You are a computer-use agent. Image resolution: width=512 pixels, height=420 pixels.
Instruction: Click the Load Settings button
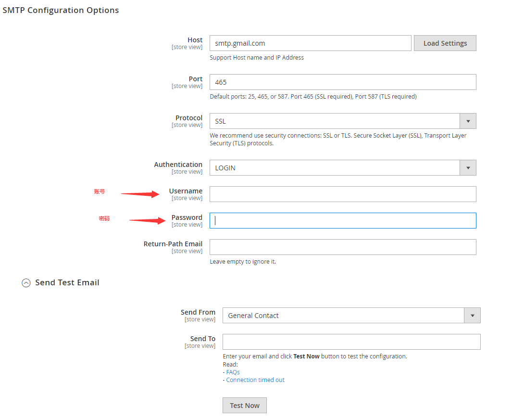tap(445, 43)
